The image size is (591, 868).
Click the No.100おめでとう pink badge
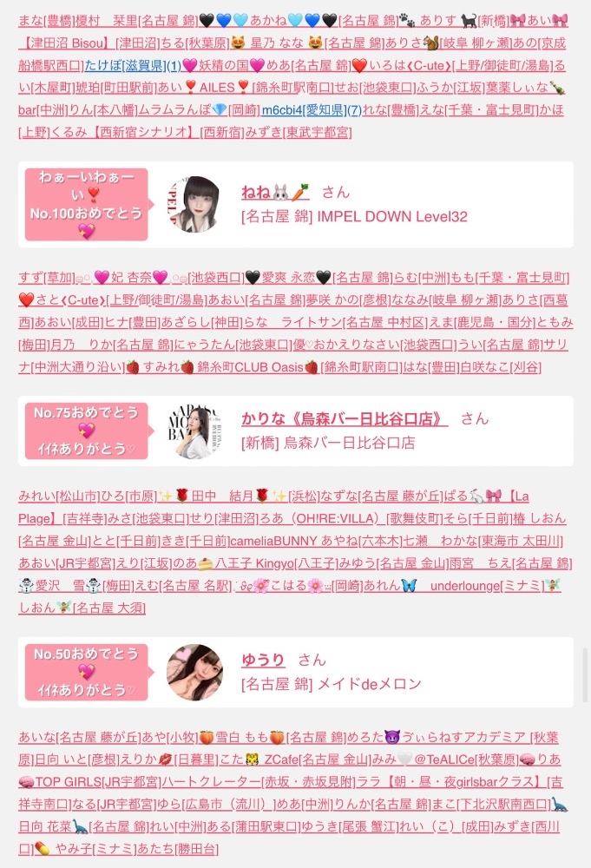(x=86, y=204)
